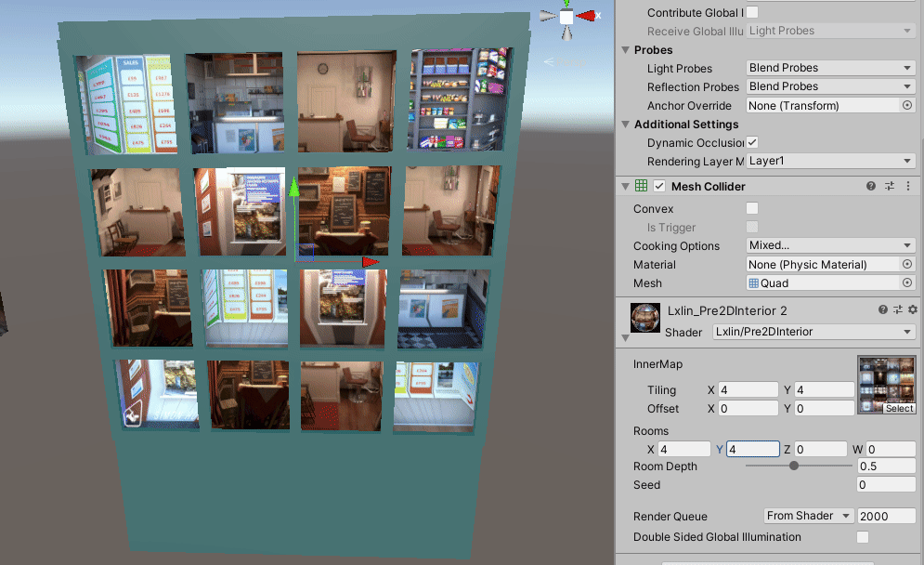Image resolution: width=924 pixels, height=565 pixels.
Task: Click red X axis cone on scene gizmo
Action: pyautogui.click(x=589, y=16)
